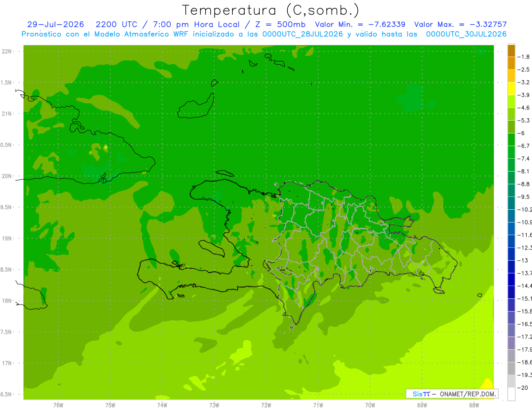Click the '-1.8' legend value
Screen dimensions: 532x411
point(524,57)
